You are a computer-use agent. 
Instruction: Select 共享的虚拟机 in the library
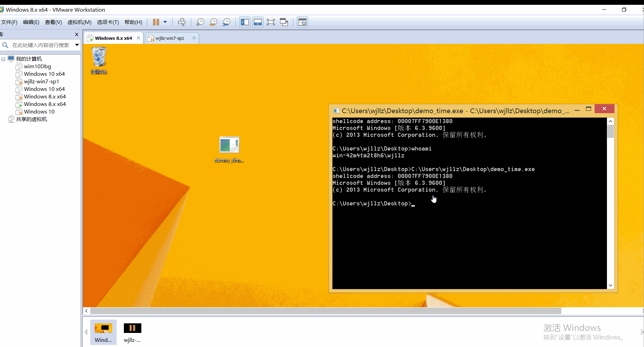point(32,119)
